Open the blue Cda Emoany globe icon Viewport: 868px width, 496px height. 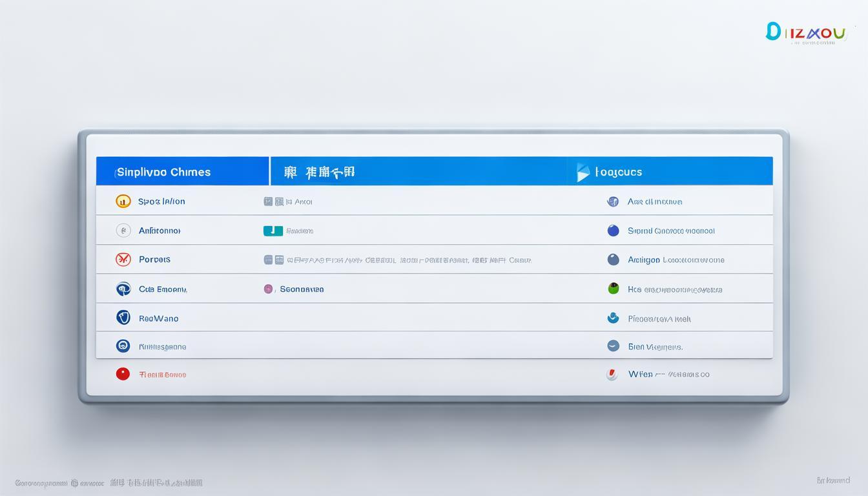click(123, 288)
